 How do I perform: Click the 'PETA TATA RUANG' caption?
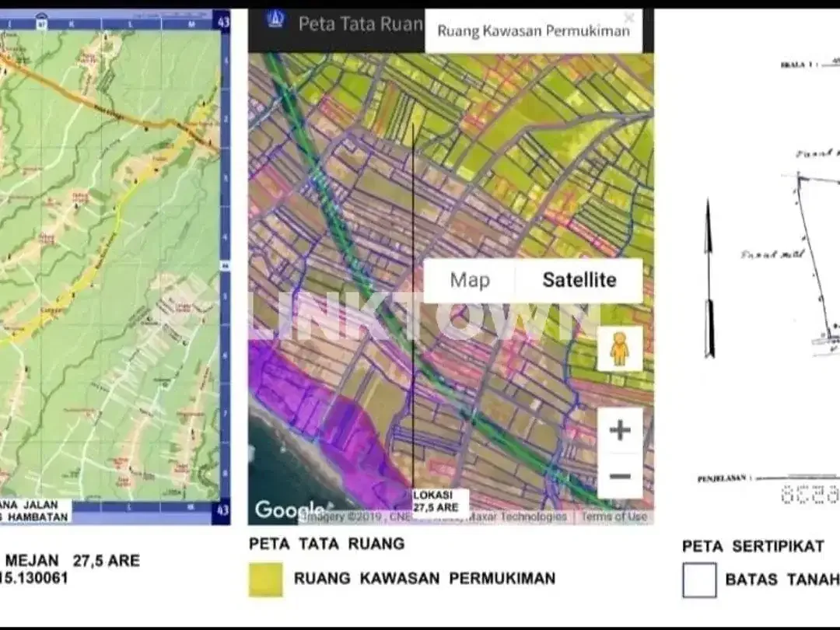(327, 544)
